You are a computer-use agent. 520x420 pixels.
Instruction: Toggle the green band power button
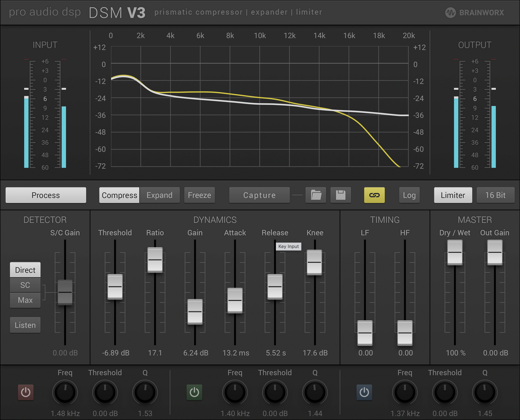click(194, 392)
